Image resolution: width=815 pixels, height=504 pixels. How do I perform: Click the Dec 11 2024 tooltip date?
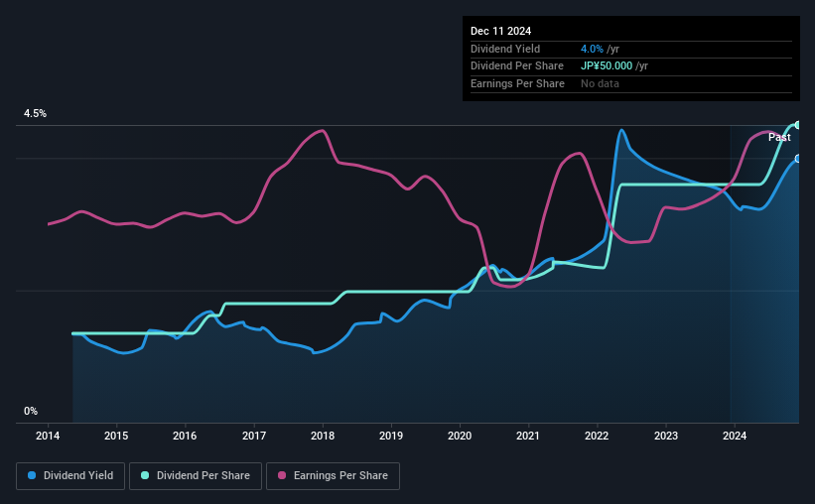point(501,31)
